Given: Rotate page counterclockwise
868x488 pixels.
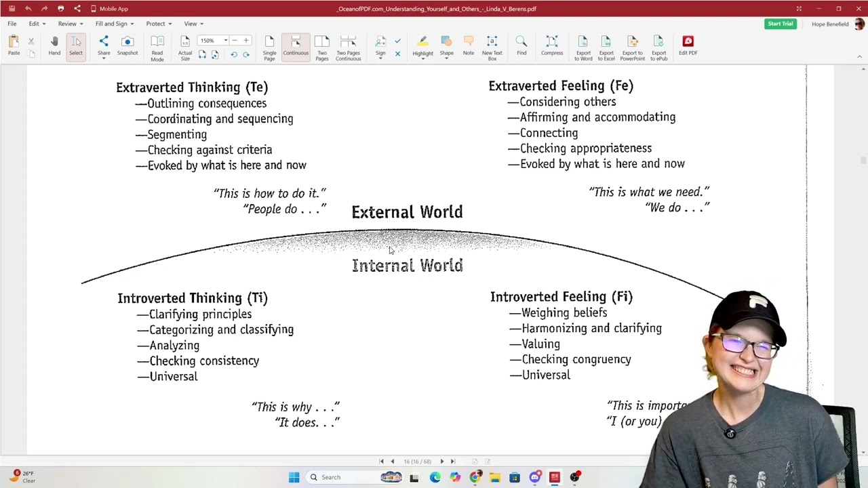Looking at the screenshot, I should point(234,54).
